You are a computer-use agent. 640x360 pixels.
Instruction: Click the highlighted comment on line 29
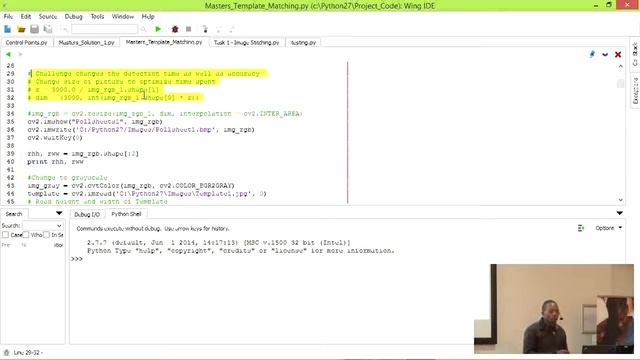click(147, 73)
